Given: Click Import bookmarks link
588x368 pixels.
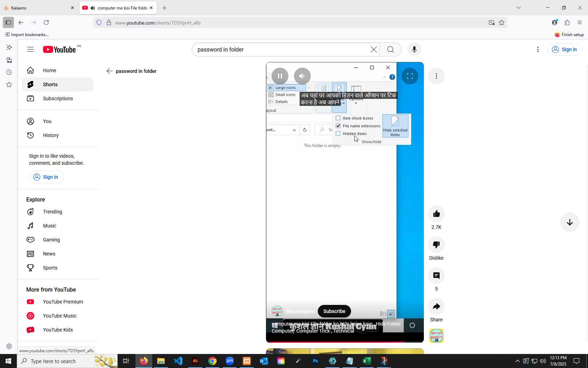Looking at the screenshot, I should (x=27, y=34).
